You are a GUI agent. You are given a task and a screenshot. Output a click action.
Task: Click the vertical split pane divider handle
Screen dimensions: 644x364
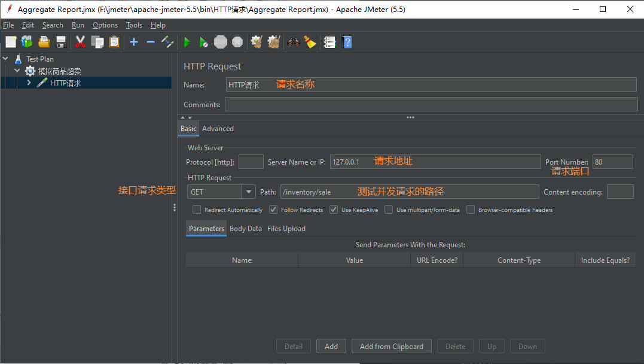click(175, 208)
